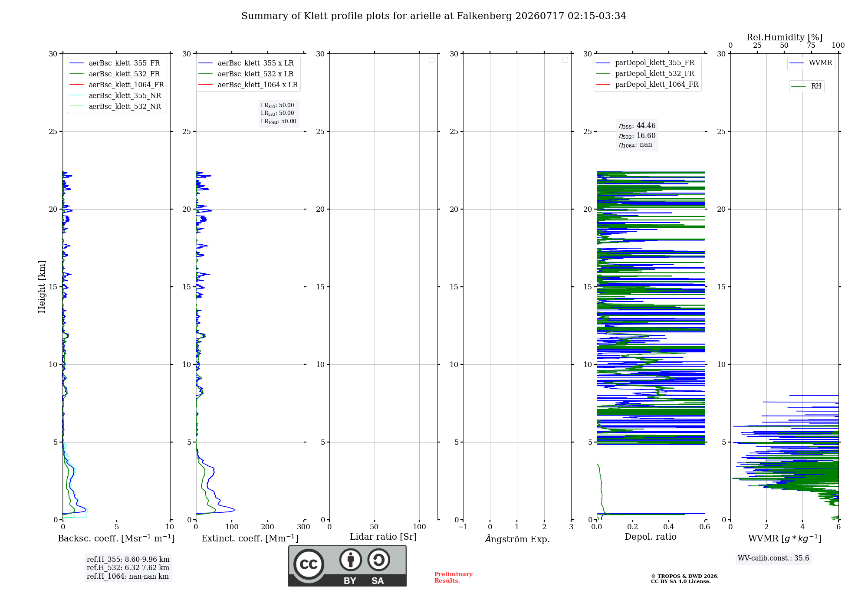Click the Creative Commons CC logo icon
The width and height of the screenshot is (868, 590).
309,564
